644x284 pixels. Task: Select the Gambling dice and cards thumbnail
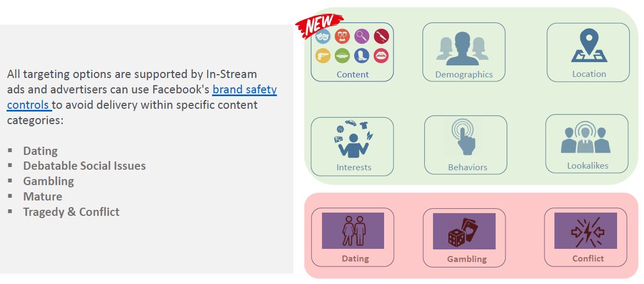pos(464,231)
